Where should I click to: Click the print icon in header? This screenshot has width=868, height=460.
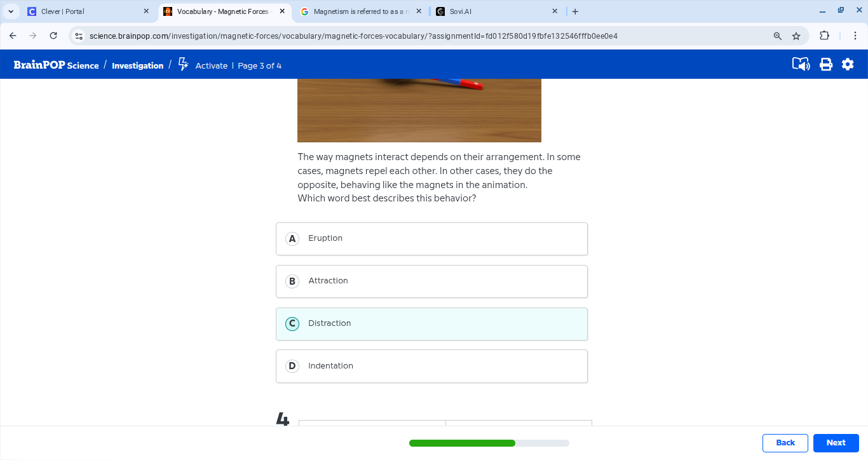click(x=825, y=64)
